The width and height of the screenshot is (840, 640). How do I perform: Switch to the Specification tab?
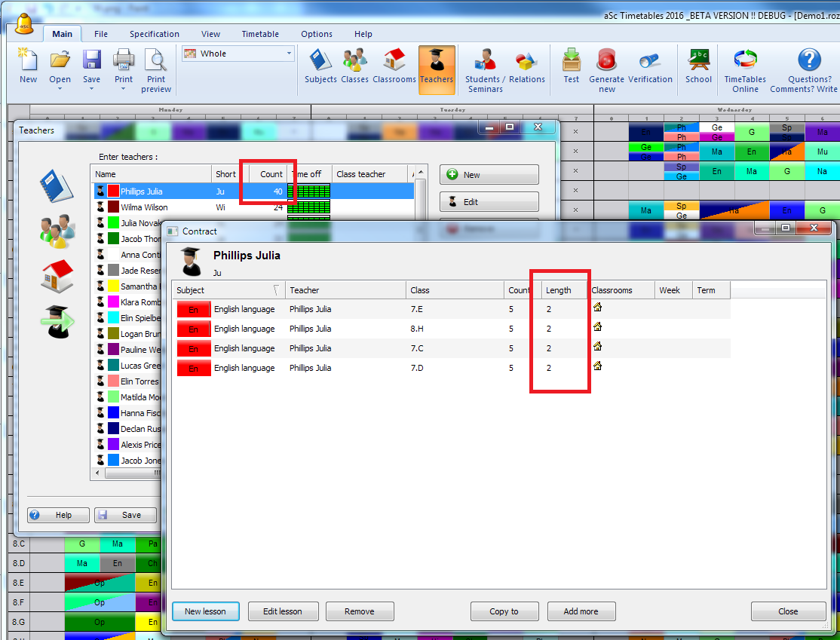point(154,34)
